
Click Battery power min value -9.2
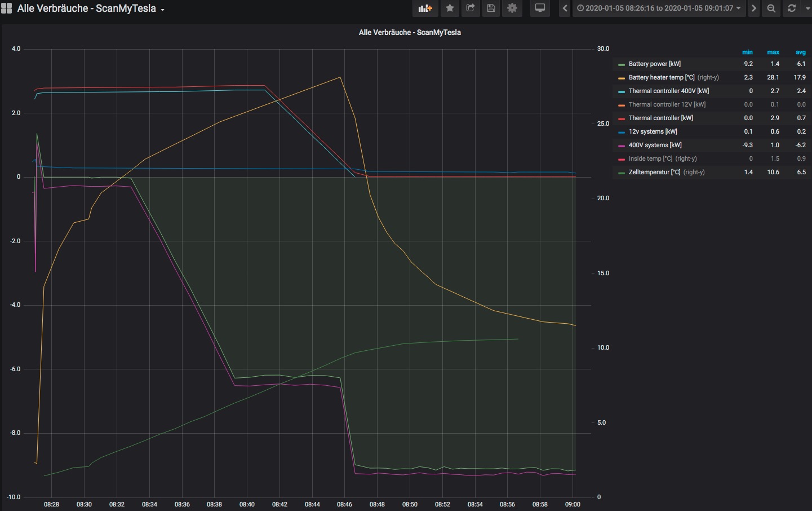(748, 64)
